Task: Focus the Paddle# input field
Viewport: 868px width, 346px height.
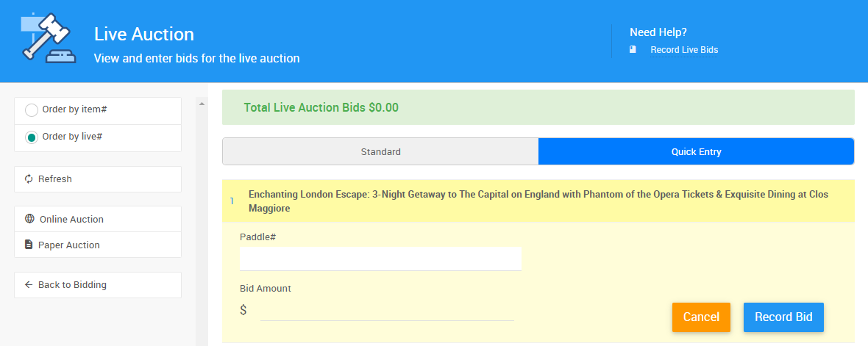Action: coord(380,259)
